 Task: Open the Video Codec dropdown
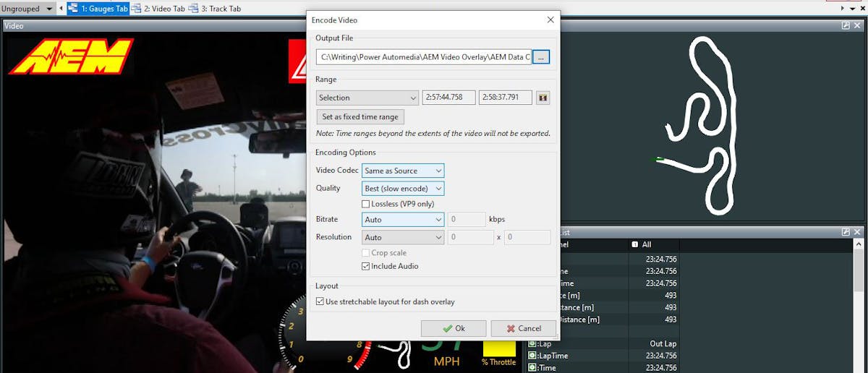403,171
